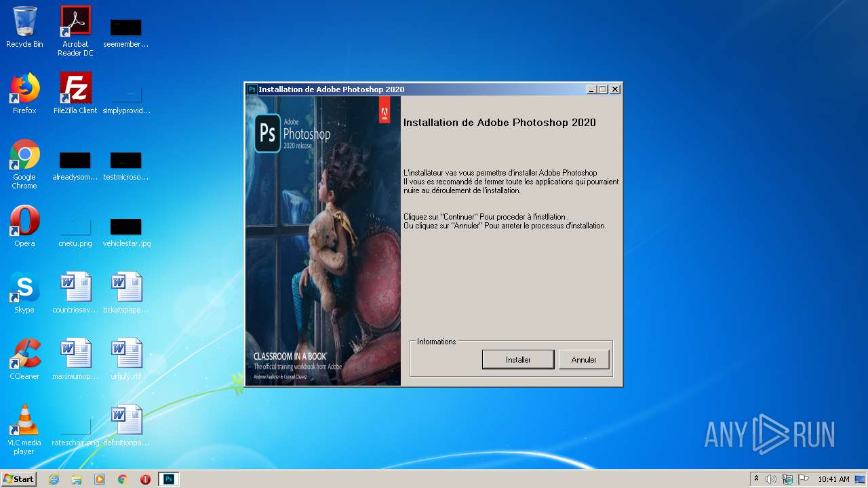Image resolution: width=868 pixels, height=488 pixels.
Task: Select the seemember desktop file
Action: pos(126,33)
